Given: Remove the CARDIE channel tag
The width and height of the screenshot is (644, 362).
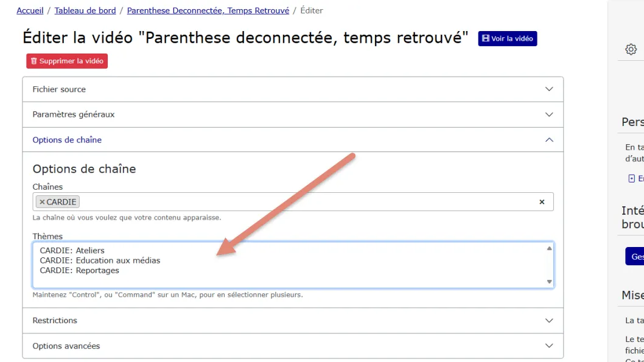Looking at the screenshot, I should (42, 202).
